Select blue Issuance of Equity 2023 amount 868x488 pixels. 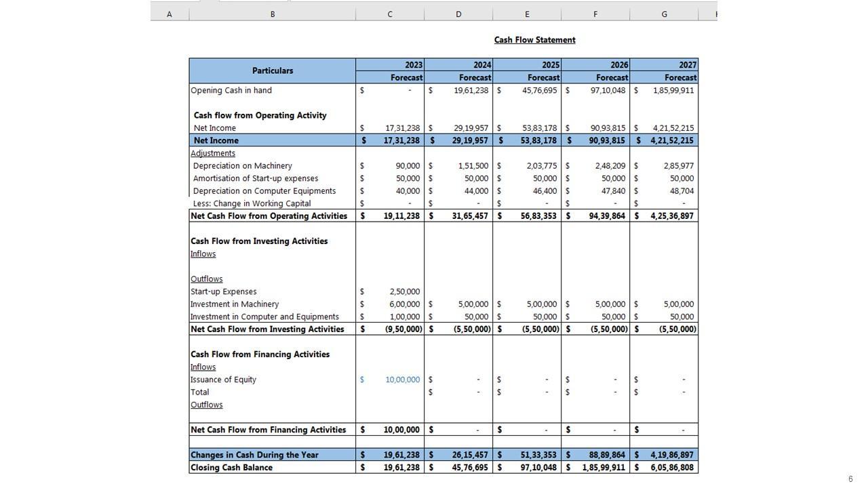tap(402, 380)
